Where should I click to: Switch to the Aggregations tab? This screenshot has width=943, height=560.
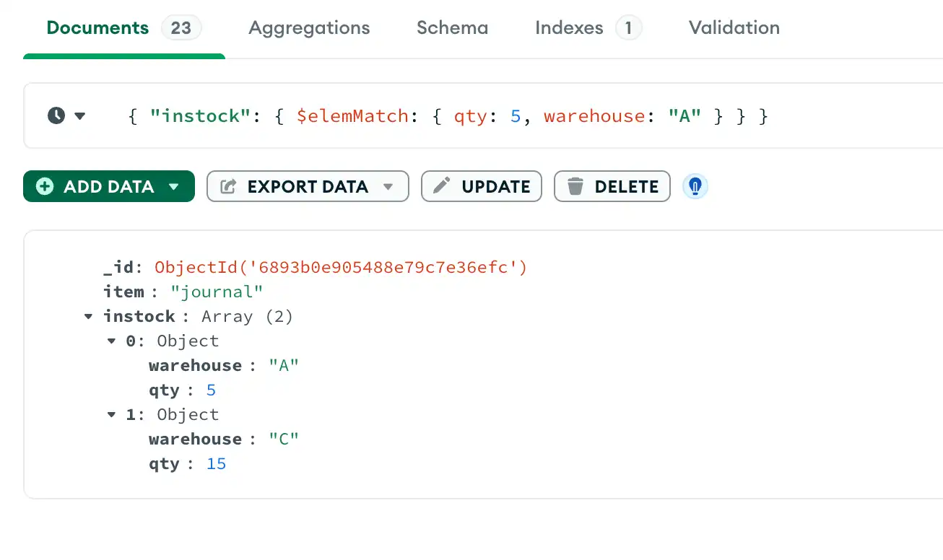pos(309,27)
